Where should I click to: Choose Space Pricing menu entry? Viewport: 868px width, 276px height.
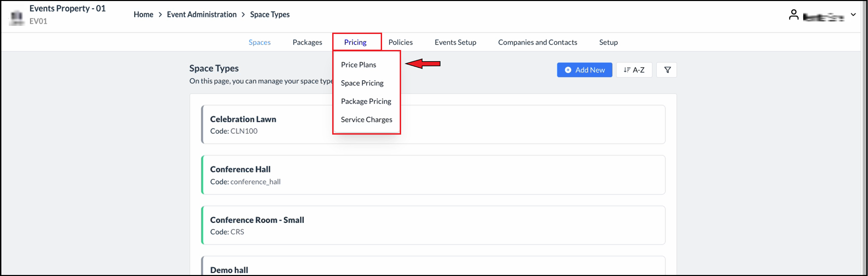tap(362, 83)
